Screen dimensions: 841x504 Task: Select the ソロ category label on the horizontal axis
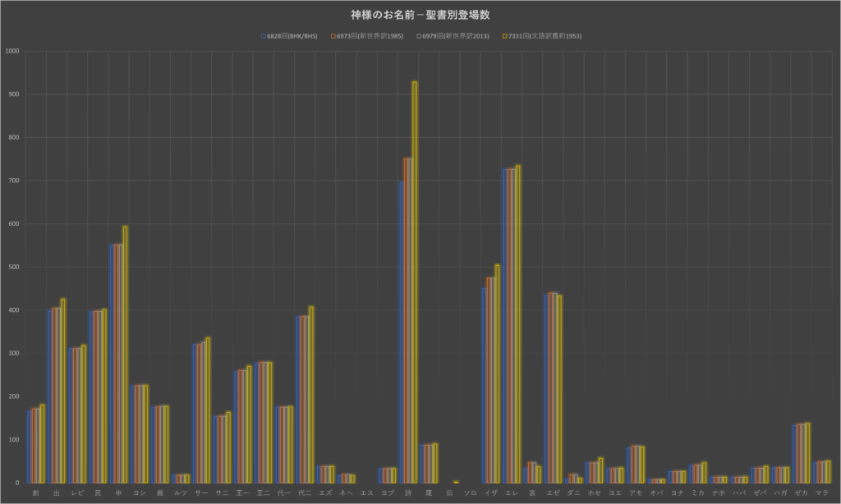coord(470,493)
